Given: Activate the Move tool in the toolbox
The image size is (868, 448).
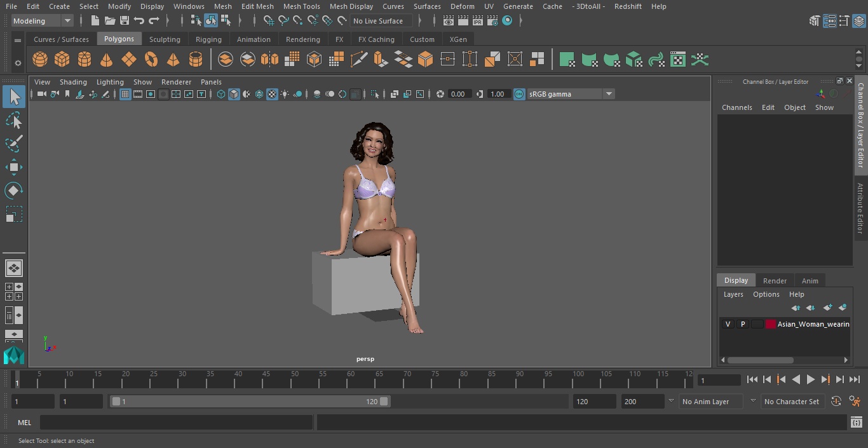Looking at the screenshot, I should click(14, 167).
